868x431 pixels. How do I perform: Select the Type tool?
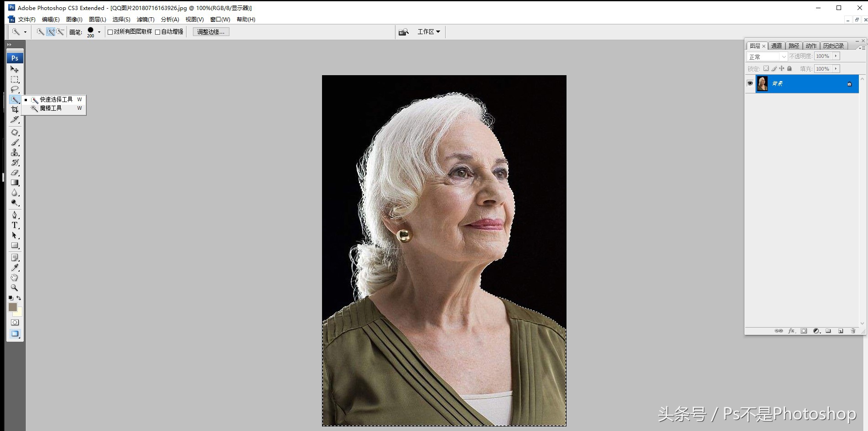click(x=15, y=225)
